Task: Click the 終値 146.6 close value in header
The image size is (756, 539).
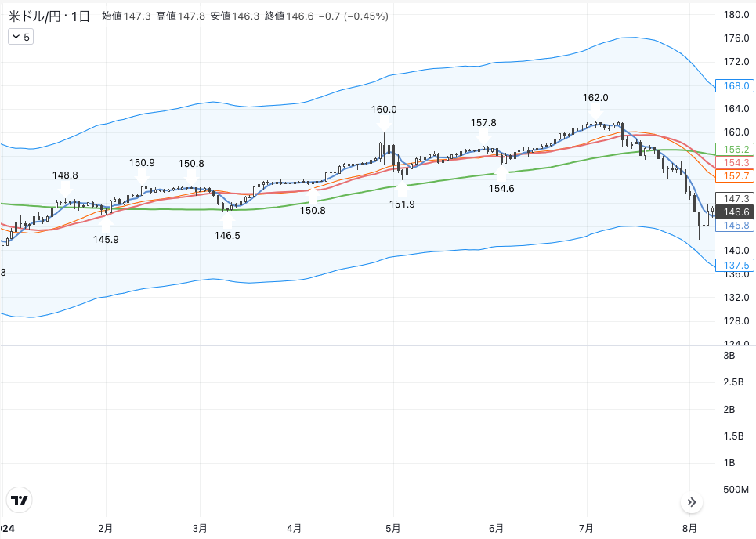Action: coord(289,16)
